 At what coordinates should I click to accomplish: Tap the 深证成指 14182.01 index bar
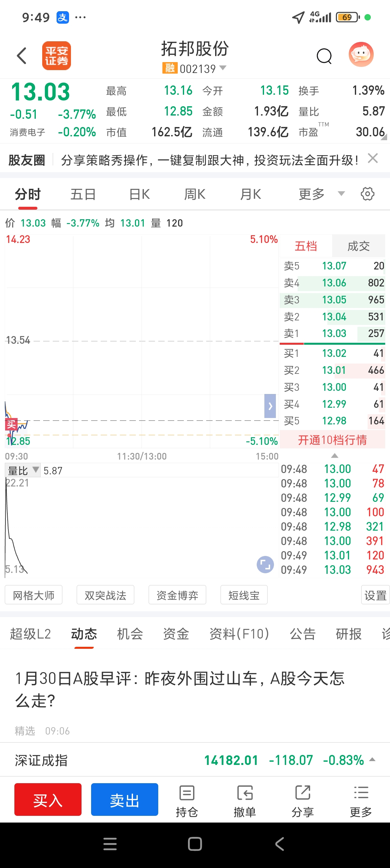click(x=195, y=760)
